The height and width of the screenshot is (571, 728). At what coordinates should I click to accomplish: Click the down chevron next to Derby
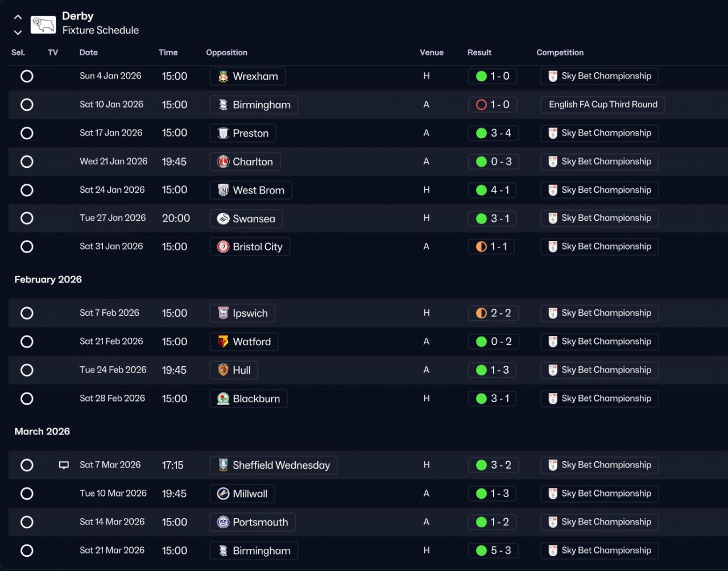pos(18,32)
